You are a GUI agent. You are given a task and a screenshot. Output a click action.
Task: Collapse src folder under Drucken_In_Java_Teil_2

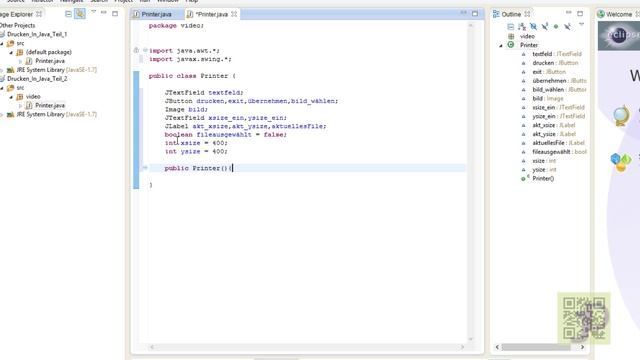[2, 88]
